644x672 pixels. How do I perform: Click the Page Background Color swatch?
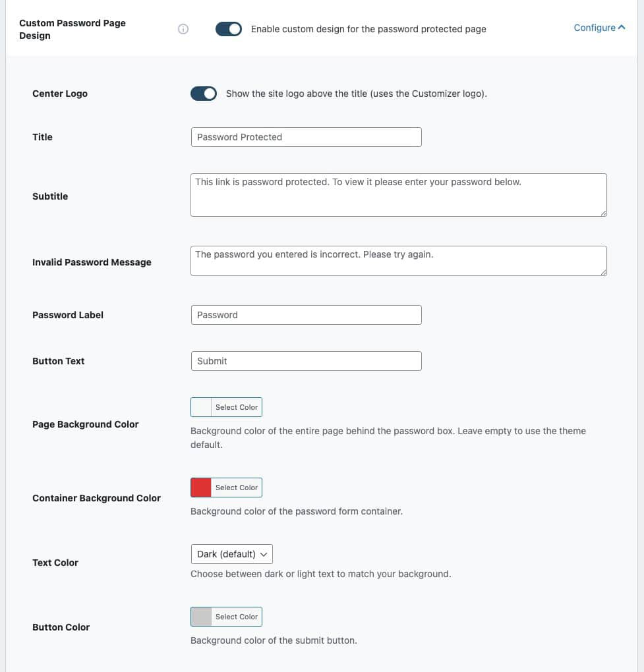point(201,407)
